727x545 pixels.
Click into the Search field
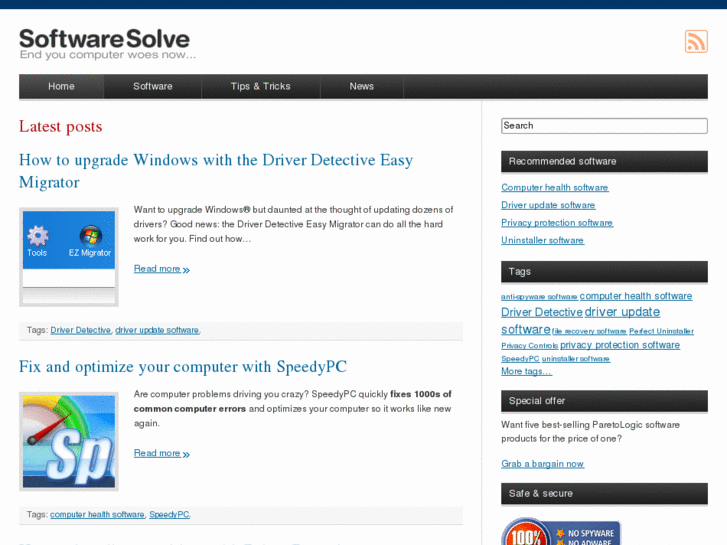604,126
